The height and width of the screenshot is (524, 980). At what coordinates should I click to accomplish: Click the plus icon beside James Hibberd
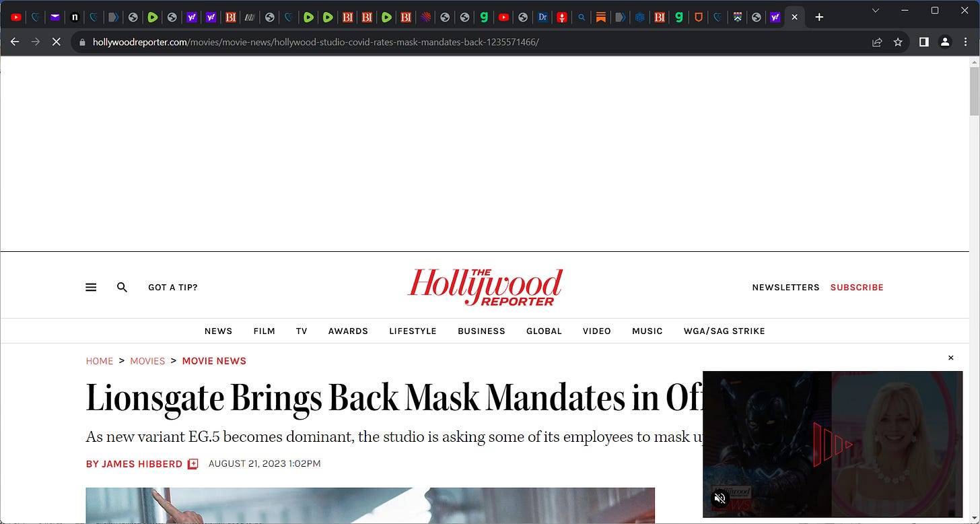pos(193,464)
